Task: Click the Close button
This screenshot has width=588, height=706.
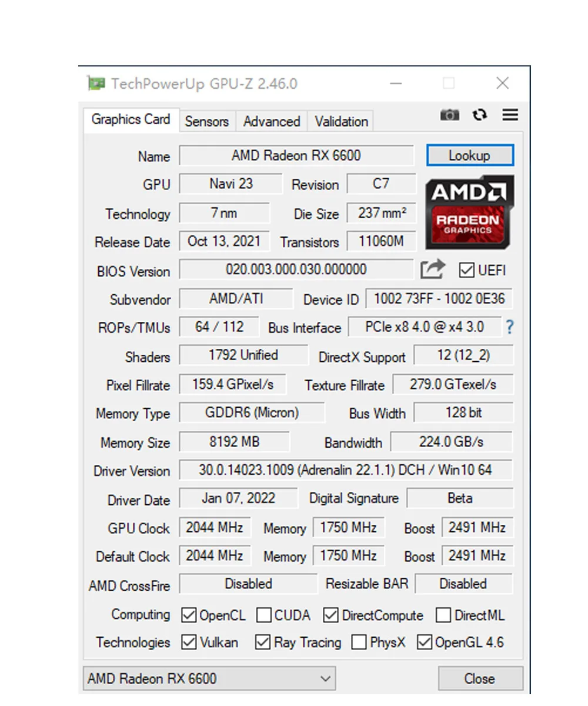Action: 480,678
